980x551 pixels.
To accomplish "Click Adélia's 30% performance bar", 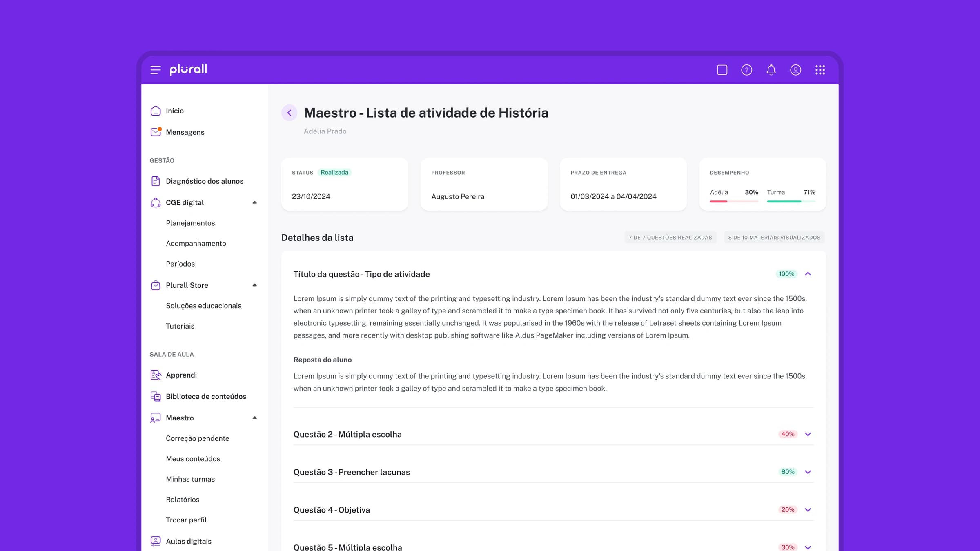I will (734, 202).
